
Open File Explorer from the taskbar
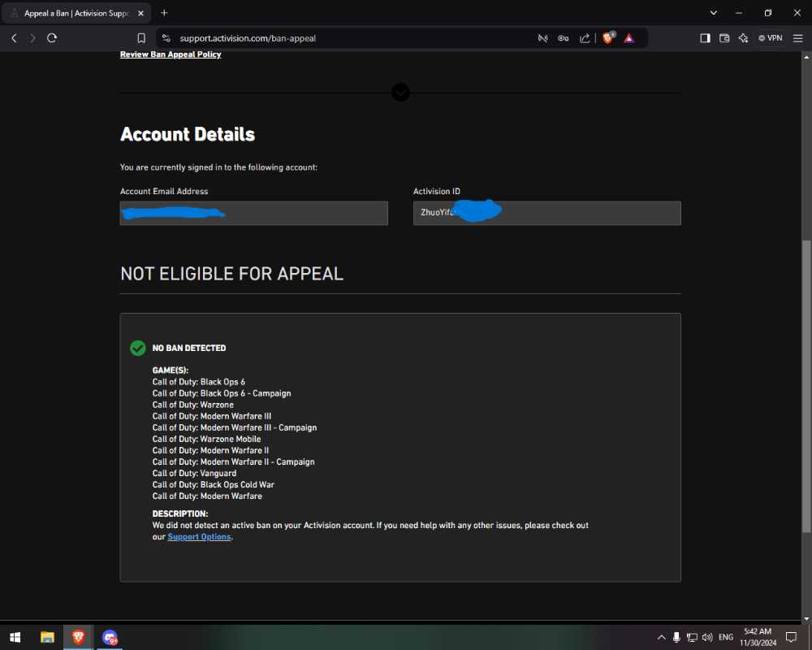(47, 637)
